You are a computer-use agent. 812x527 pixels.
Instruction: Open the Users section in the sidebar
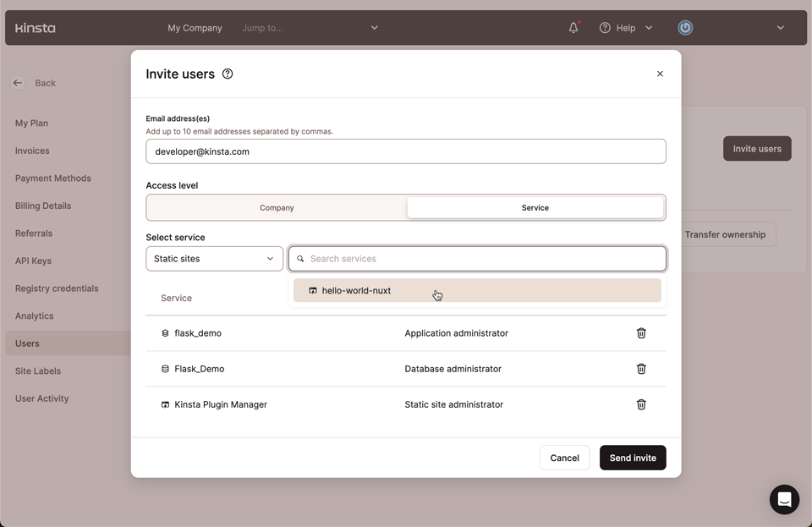[28, 343]
